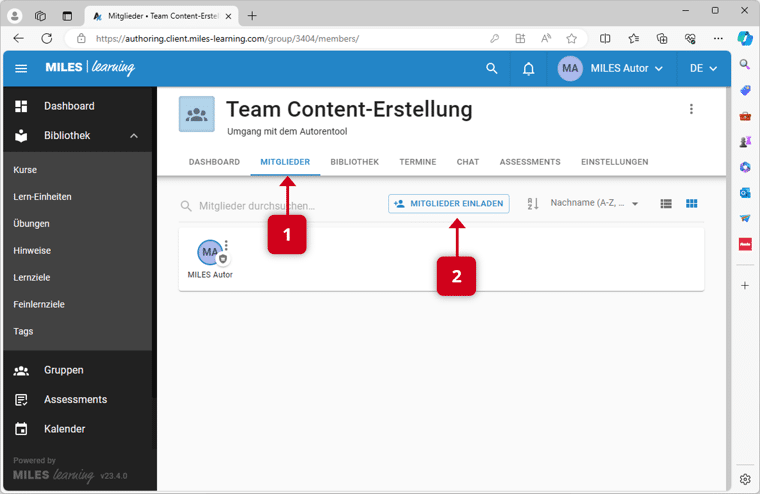Select the Einstellungen tab
The width and height of the screenshot is (760, 494).
[614, 162]
